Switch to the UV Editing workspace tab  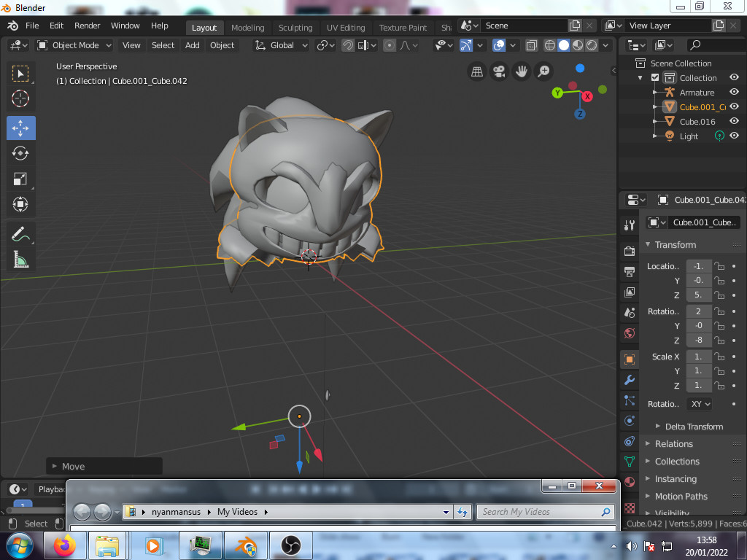(x=346, y=27)
